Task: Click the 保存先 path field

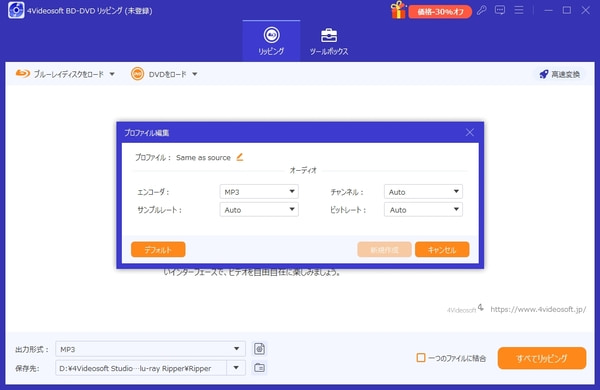Action: click(141, 368)
